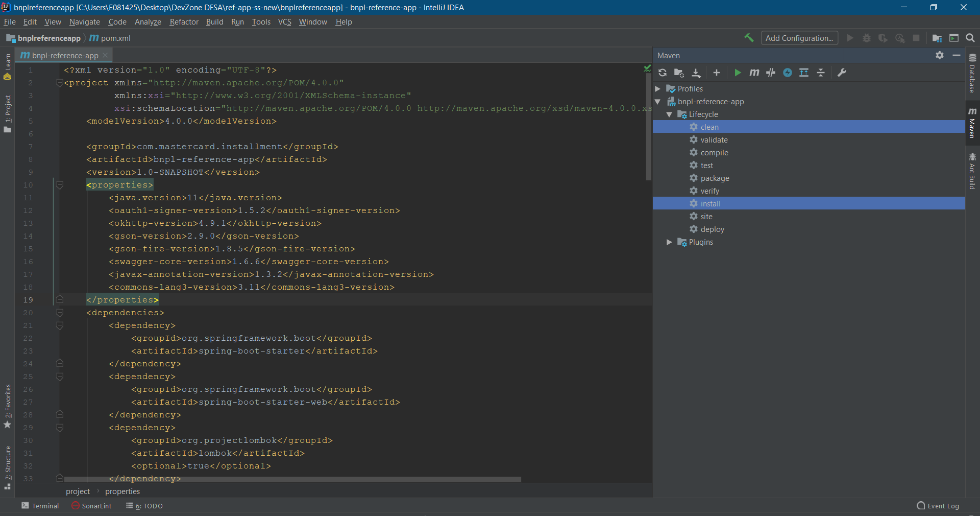Click the editor's horizontal scrollbar
The image size is (980, 516).
292,479
